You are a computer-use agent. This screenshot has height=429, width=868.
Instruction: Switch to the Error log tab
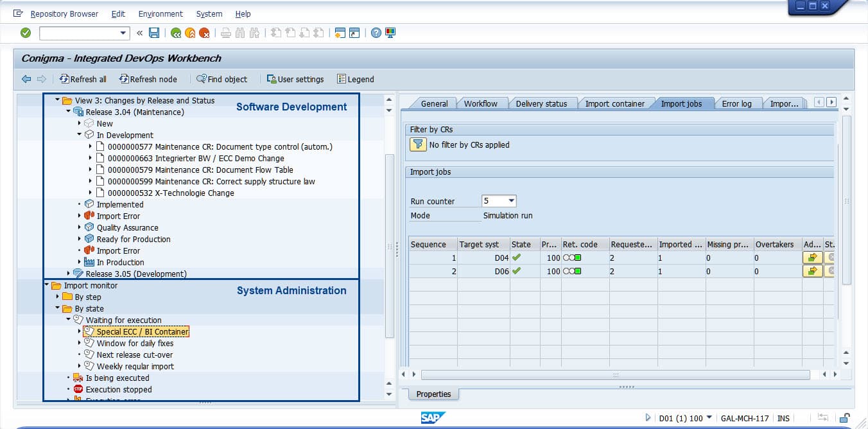point(737,103)
